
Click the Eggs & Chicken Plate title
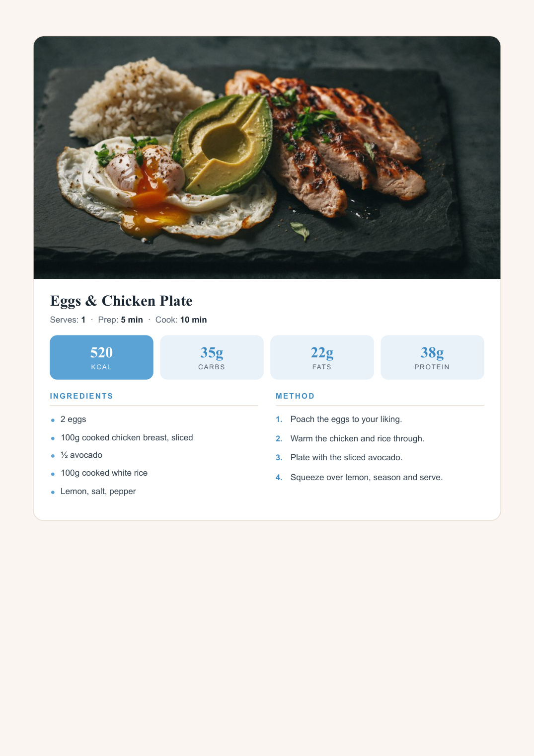pyautogui.click(x=121, y=301)
